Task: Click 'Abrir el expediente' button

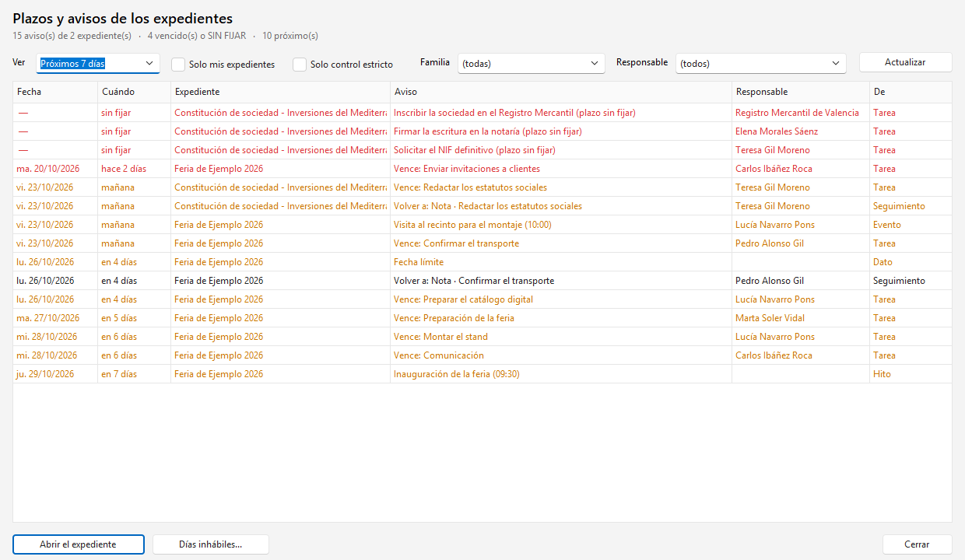Action: 79,544
